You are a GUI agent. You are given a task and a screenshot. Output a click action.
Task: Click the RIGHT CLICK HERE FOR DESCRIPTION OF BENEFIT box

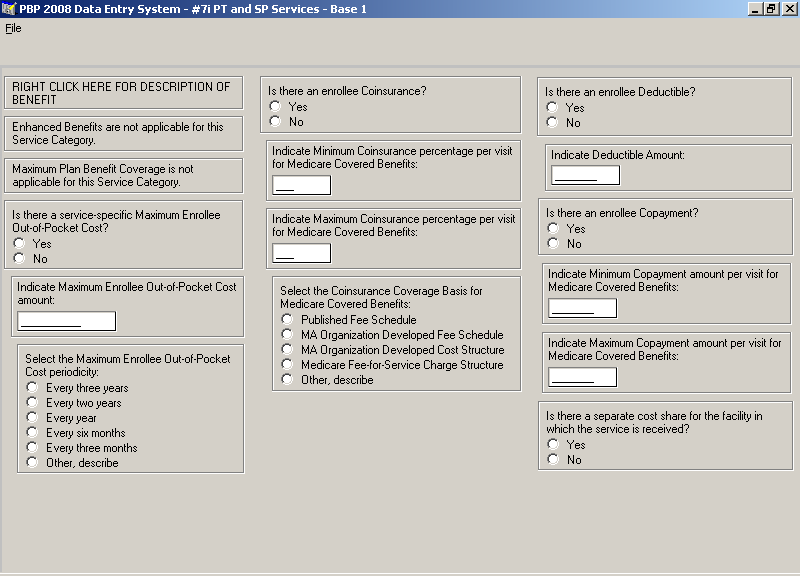[123, 93]
